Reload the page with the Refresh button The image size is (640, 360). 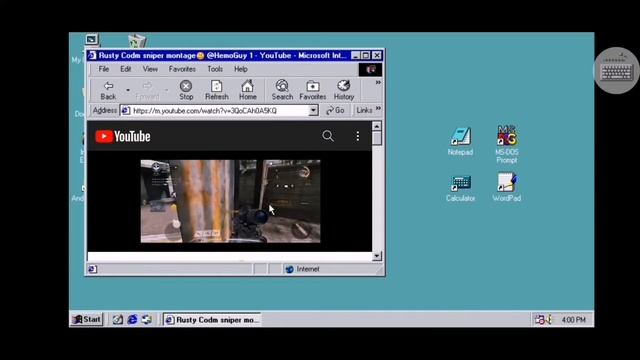tap(217, 90)
